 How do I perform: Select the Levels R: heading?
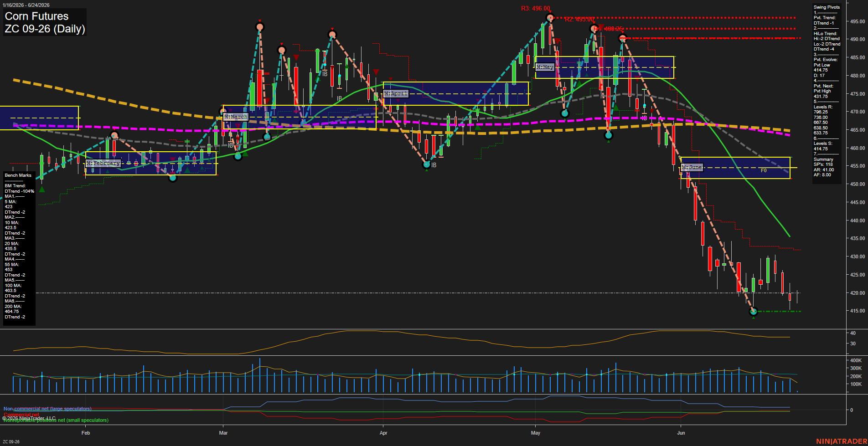tap(823, 107)
